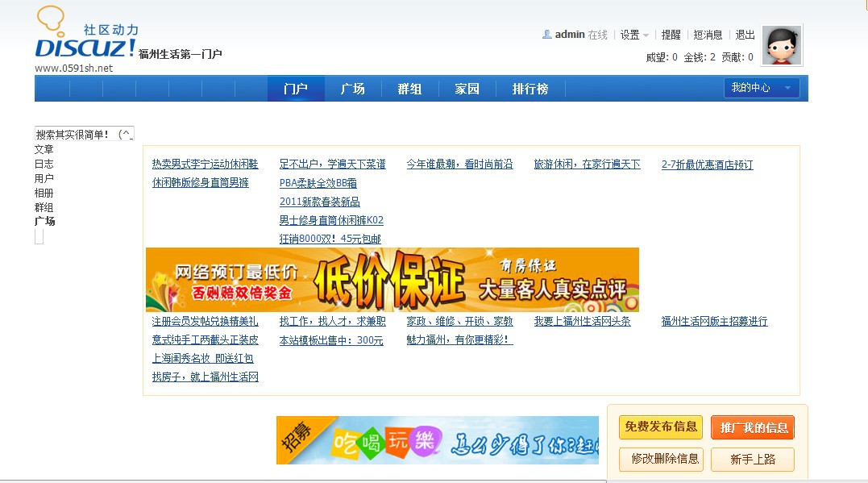This screenshot has height=483, width=868.
Task: Click the 修改删除信息 button
Action: pyautogui.click(x=661, y=459)
